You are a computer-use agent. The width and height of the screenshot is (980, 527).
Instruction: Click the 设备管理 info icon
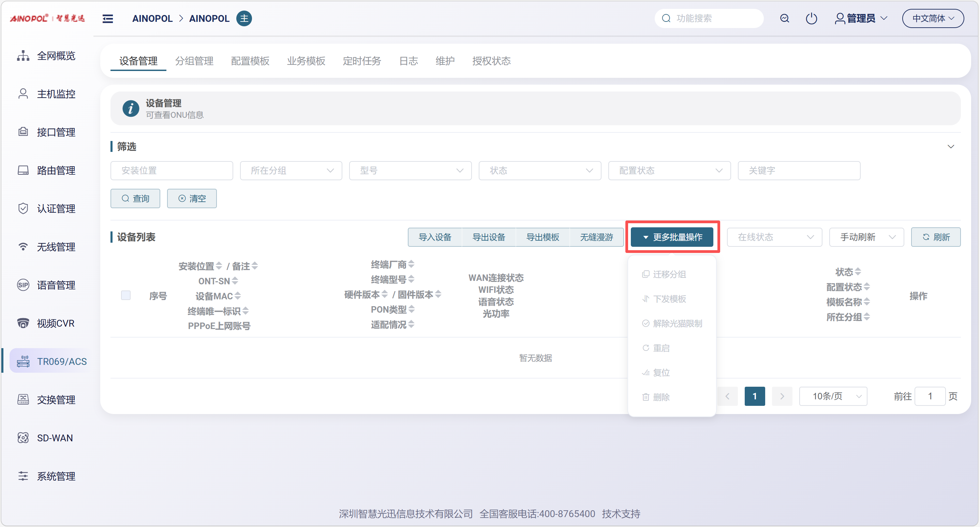[131, 109]
